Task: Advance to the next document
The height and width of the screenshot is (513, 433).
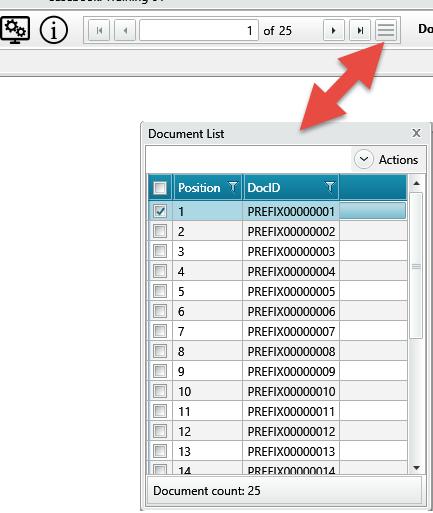Action: click(x=334, y=31)
